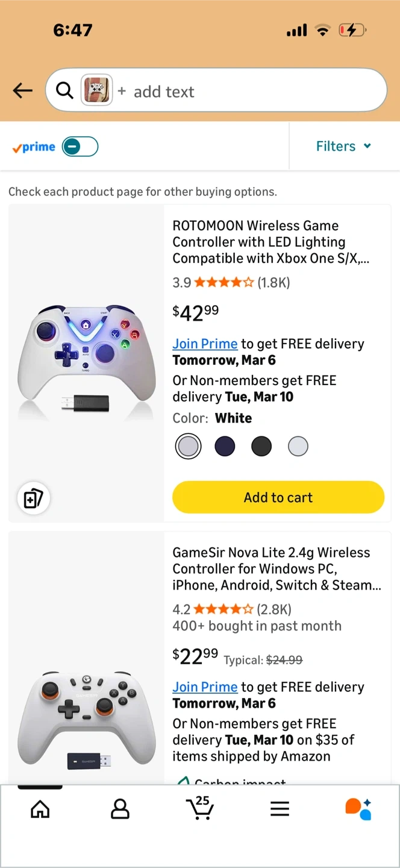Click Join Prime link for GameSir controller

pos(205,687)
